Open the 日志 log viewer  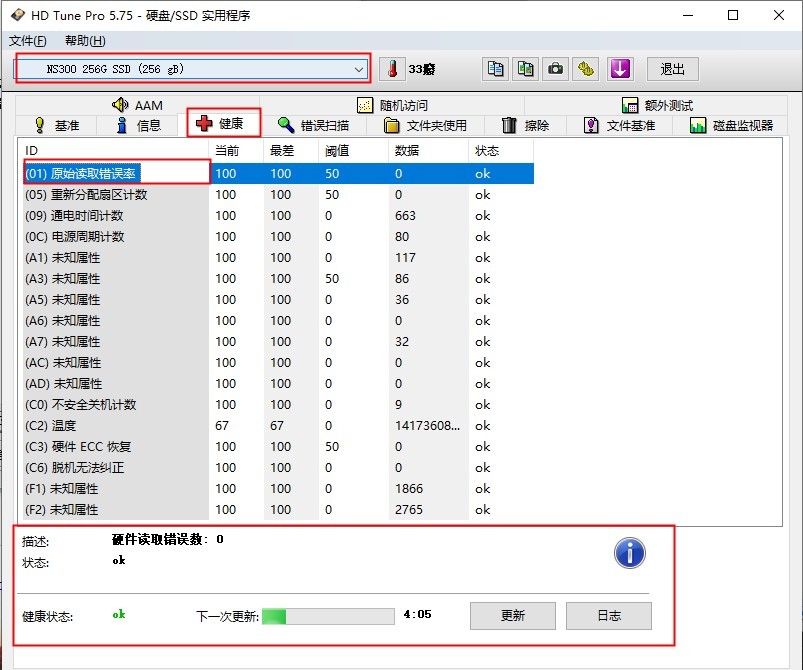tap(609, 615)
